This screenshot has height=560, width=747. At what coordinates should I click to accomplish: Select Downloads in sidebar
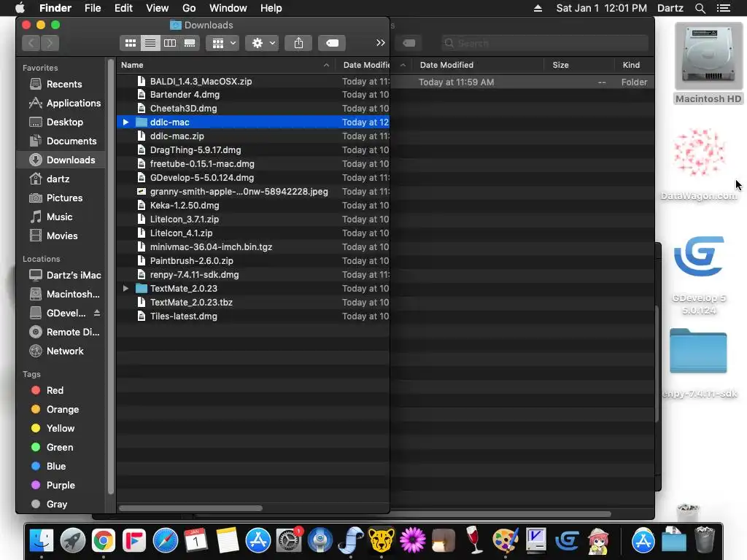click(x=63, y=160)
